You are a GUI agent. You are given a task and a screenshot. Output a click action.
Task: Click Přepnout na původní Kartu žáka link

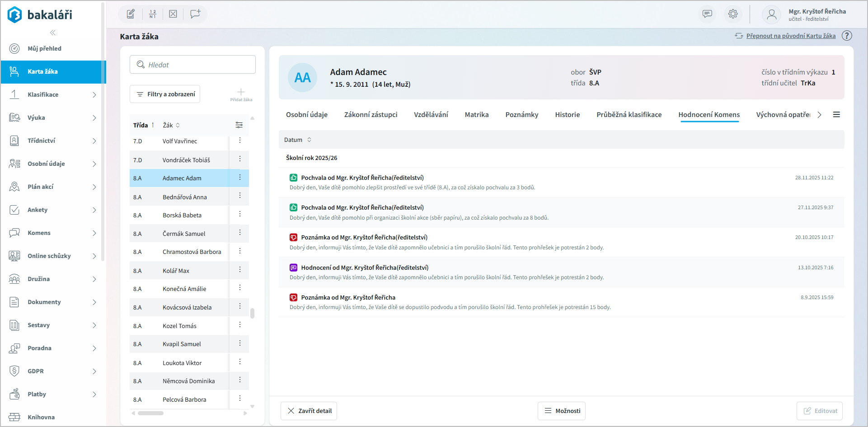click(x=790, y=36)
